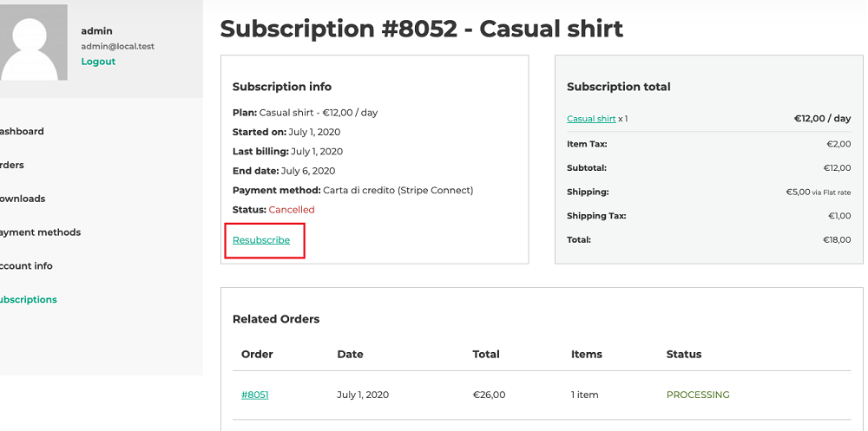
Task: Open the Downloads section
Action: (23, 199)
